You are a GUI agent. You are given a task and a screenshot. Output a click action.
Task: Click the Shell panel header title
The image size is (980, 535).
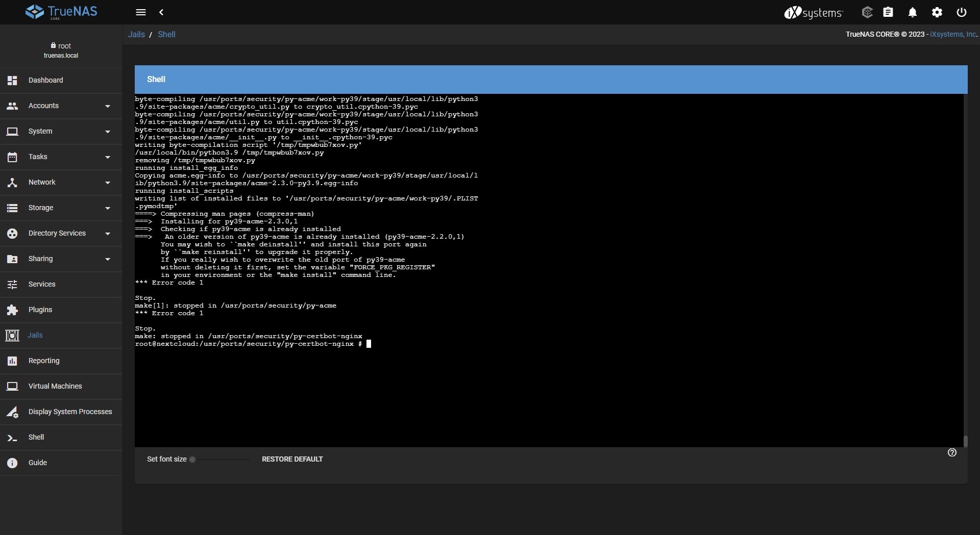156,80
